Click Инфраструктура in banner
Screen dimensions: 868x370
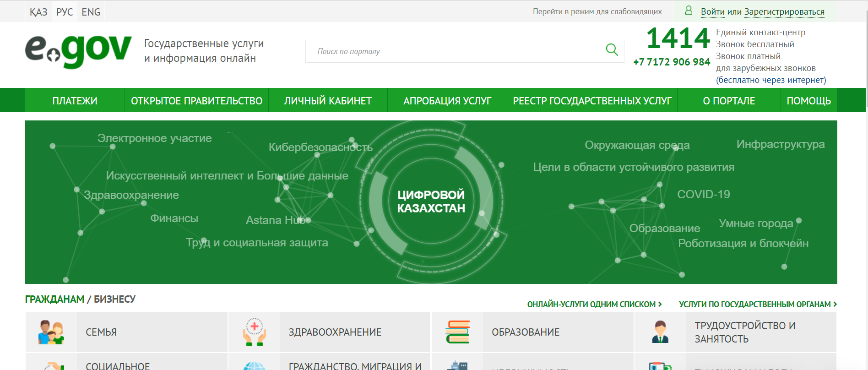click(x=781, y=144)
